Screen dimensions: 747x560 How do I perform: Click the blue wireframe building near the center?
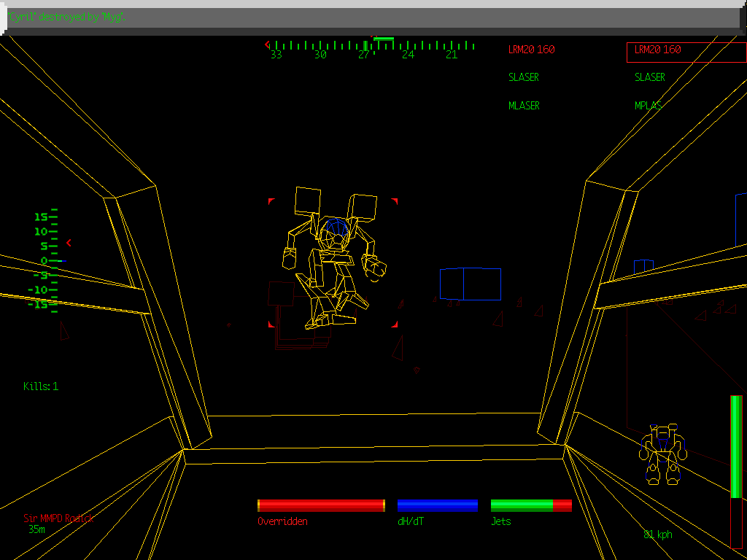pyautogui.click(x=471, y=284)
